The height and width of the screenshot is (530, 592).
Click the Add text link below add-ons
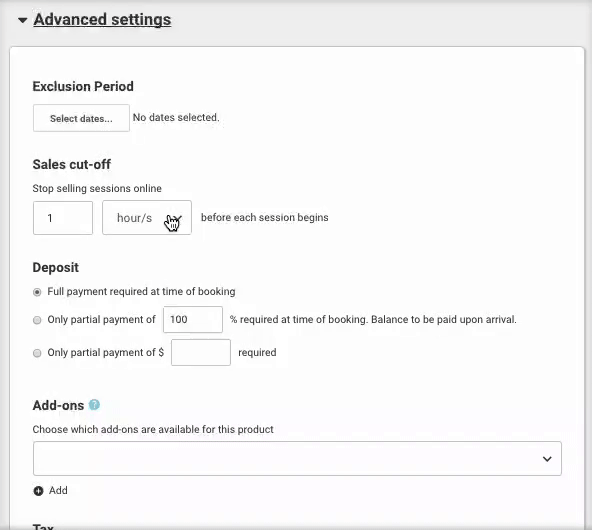[x=58, y=490]
